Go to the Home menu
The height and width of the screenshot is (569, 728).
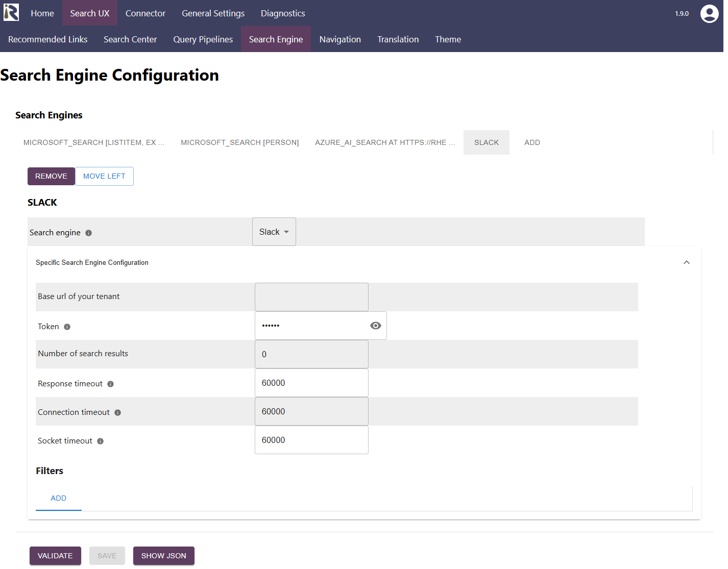point(42,13)
